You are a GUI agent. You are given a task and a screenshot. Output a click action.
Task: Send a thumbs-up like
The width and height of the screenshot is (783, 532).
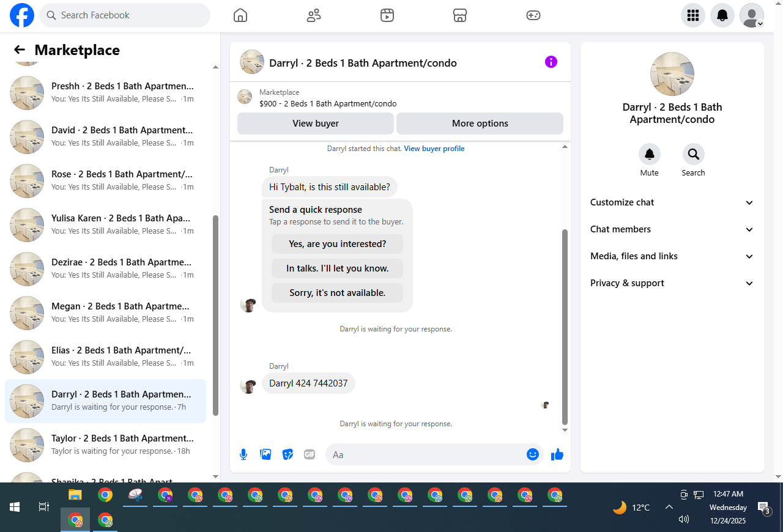click(x=557, y=454)
